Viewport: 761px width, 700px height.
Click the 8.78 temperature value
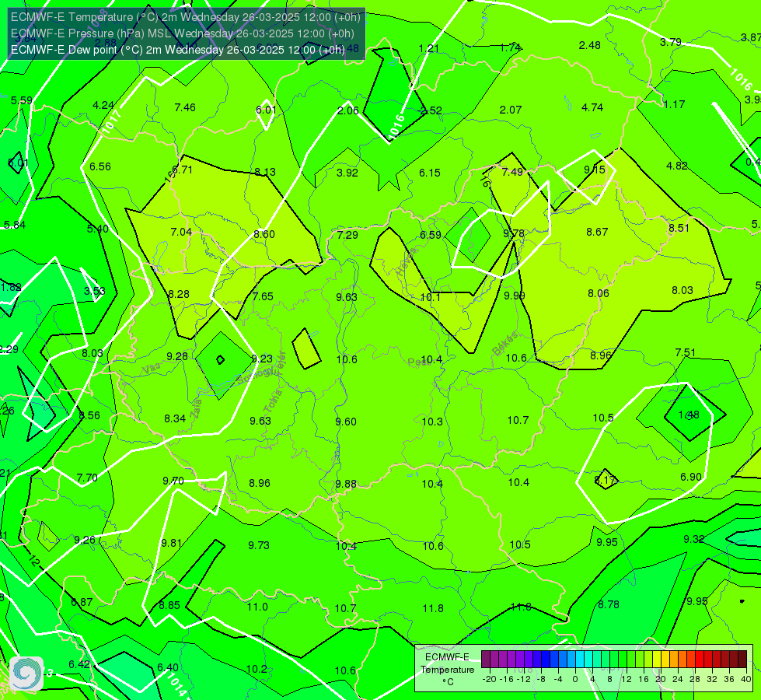pyautogui.click(x=609, y=604)
